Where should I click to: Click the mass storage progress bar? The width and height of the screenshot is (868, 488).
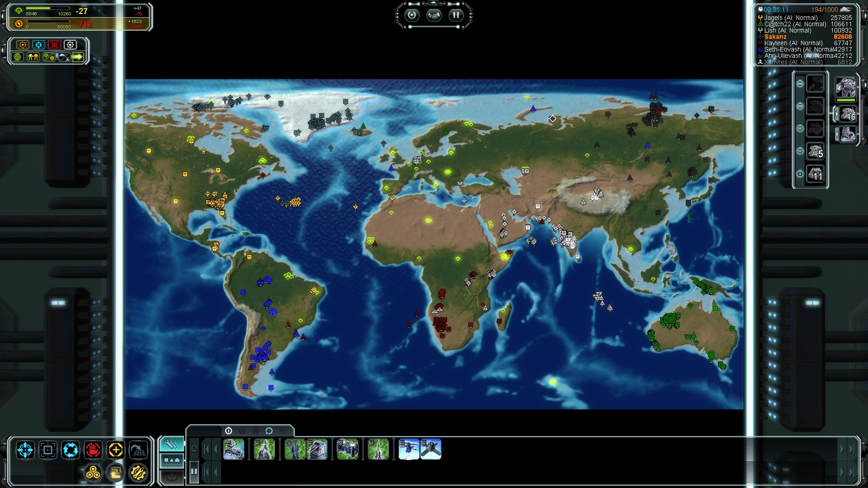(47, 9)
